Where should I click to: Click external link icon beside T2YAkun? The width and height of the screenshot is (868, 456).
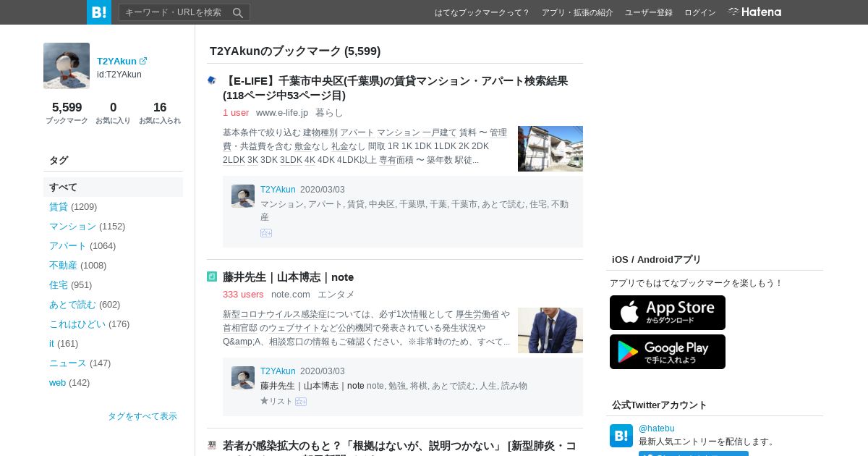click(143, 62)
